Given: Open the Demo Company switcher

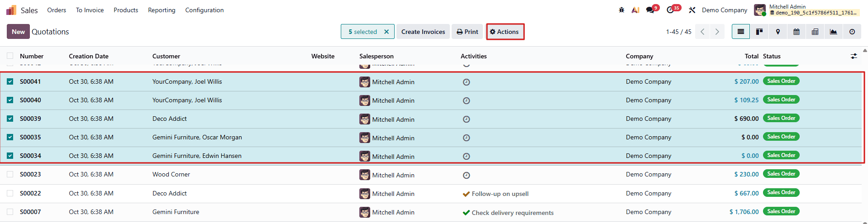Looking at the screenshot, I should [725, 10].
